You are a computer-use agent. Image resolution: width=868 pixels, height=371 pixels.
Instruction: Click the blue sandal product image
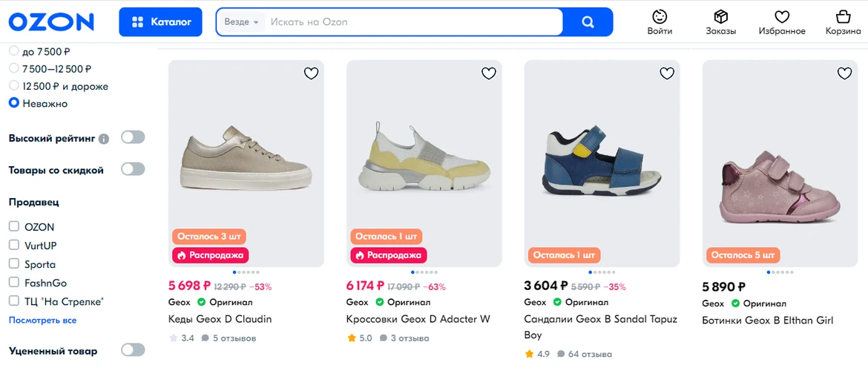[602, 163]
